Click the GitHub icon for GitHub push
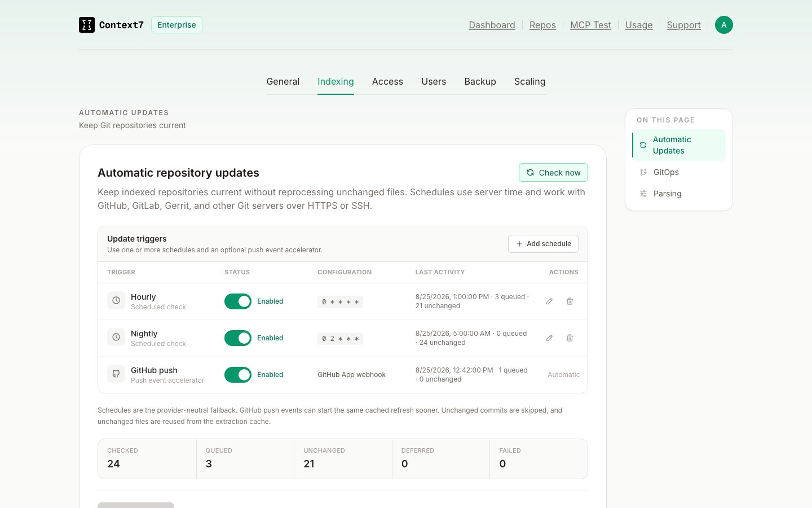 pyautogui.click(x=116, y=374)
